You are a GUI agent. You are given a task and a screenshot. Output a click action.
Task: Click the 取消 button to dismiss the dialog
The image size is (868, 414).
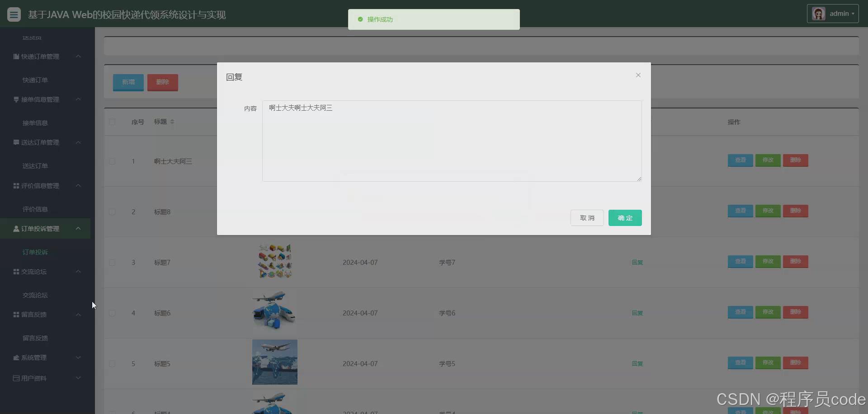[x=587, y=217]
